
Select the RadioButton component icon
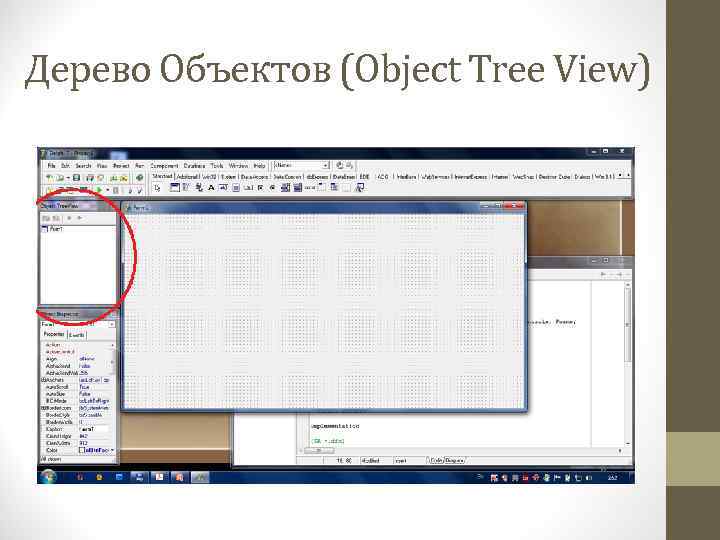[273, 187]
